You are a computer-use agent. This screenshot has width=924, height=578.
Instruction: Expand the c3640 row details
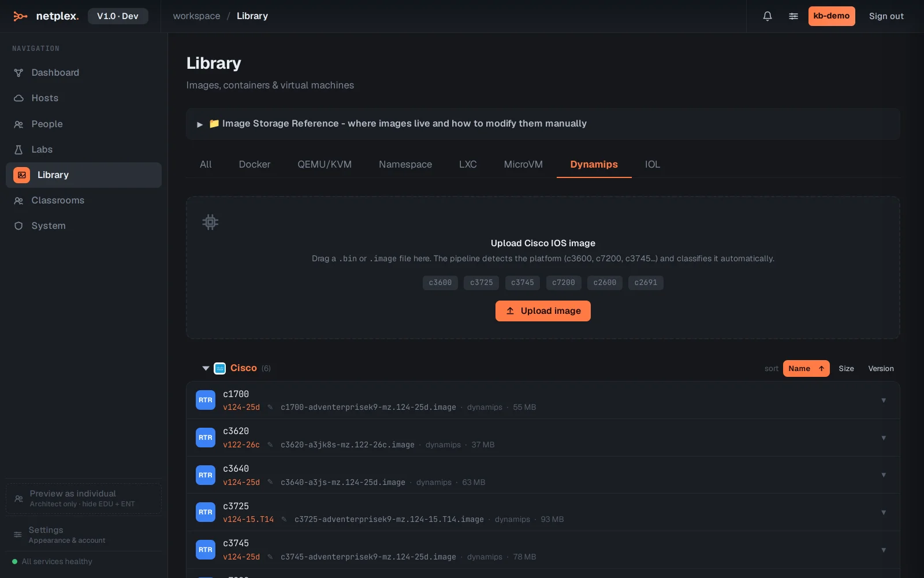coord(884,475)
